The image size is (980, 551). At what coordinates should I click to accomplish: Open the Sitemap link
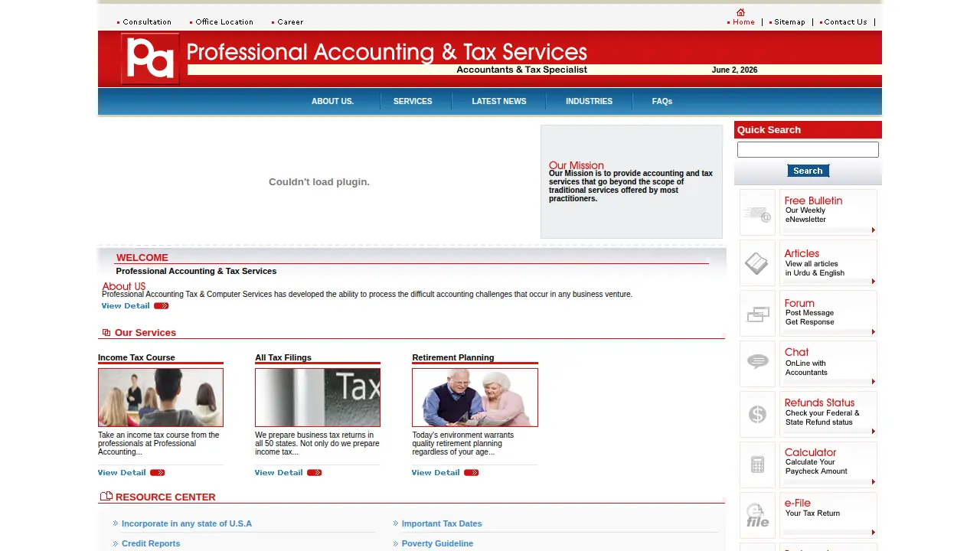pyautogui.click(x=789, y=22)
